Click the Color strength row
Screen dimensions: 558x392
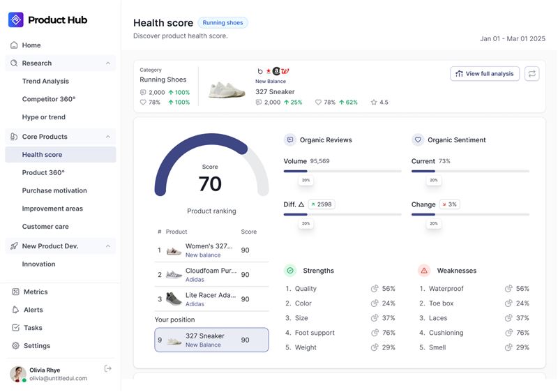point(340,303)
